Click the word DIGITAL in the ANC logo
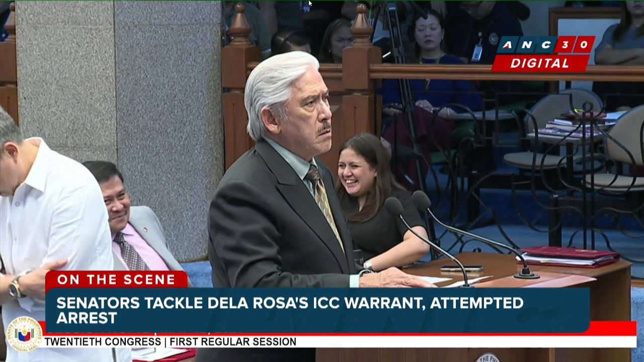The height and width of the screenshot is (362, 644). coord(540,63)
